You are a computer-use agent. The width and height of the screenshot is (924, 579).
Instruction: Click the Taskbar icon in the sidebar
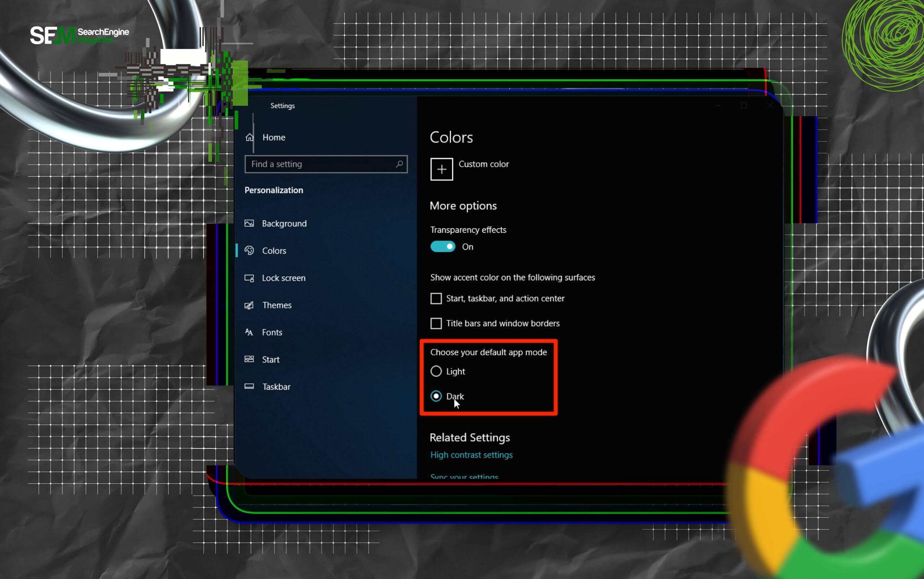(249, 386)
